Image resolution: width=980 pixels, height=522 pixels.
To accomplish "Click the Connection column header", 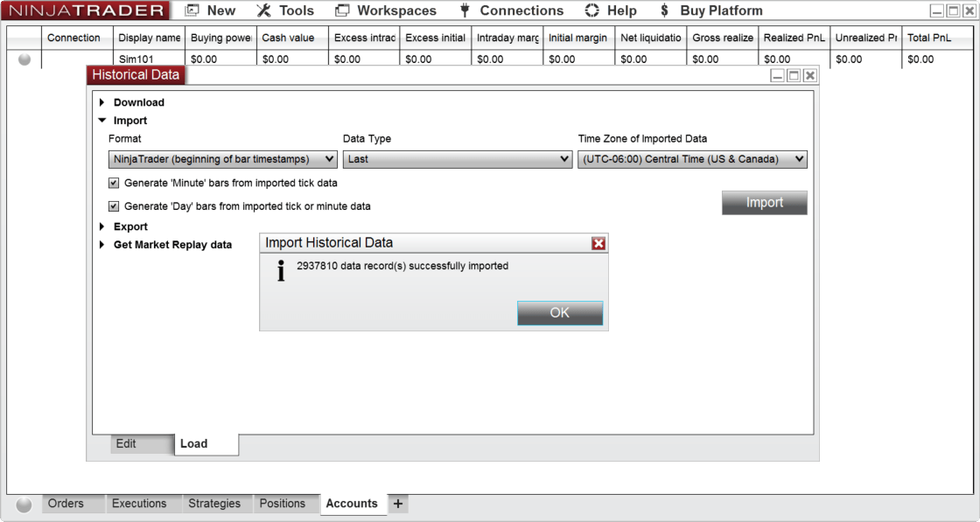I will click(77, 38).
